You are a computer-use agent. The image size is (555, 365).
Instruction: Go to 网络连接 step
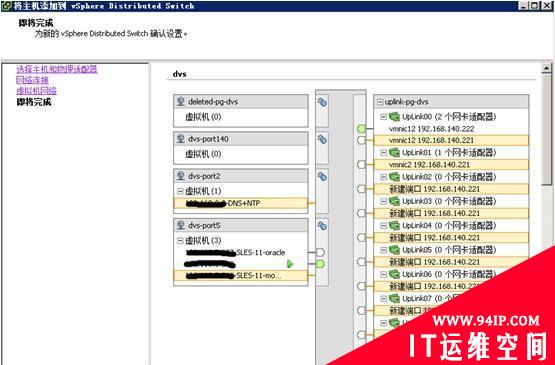pyautogui.click(x=32, y=80)
